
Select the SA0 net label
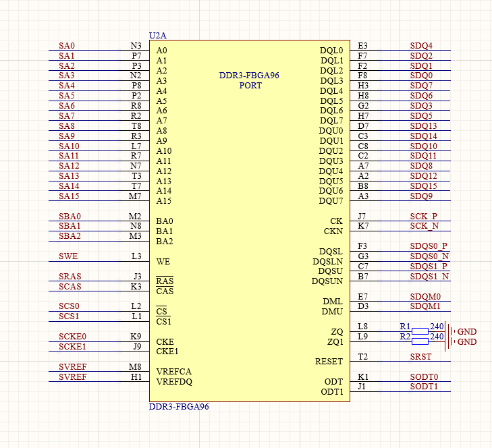point(67,46)
